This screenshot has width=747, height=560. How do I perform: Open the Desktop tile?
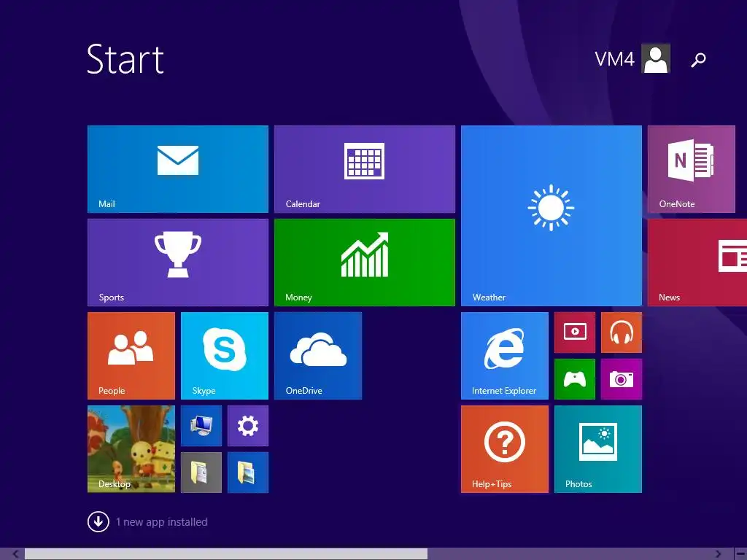[x=131, y=449]
